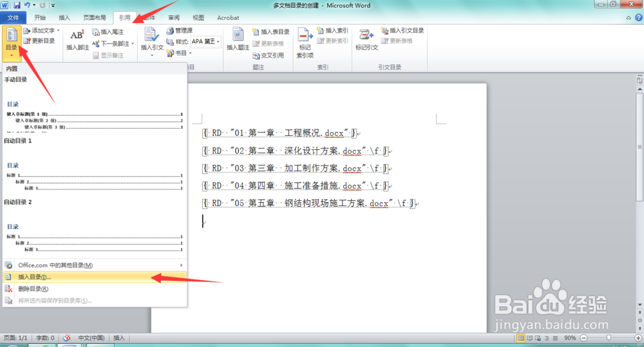Click the Redo icon in quick access toolbar

[43, 5]
